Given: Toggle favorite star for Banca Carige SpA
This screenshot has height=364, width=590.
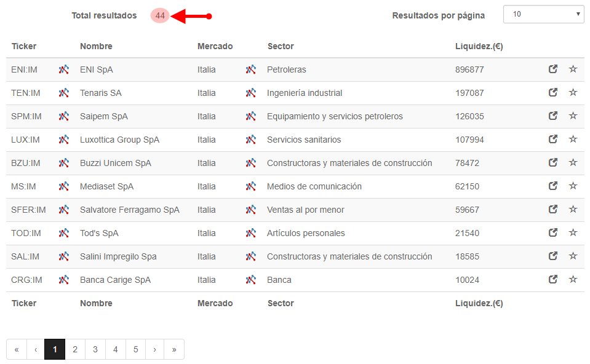Looking at the screenshot, I should (x=573, y=279).
